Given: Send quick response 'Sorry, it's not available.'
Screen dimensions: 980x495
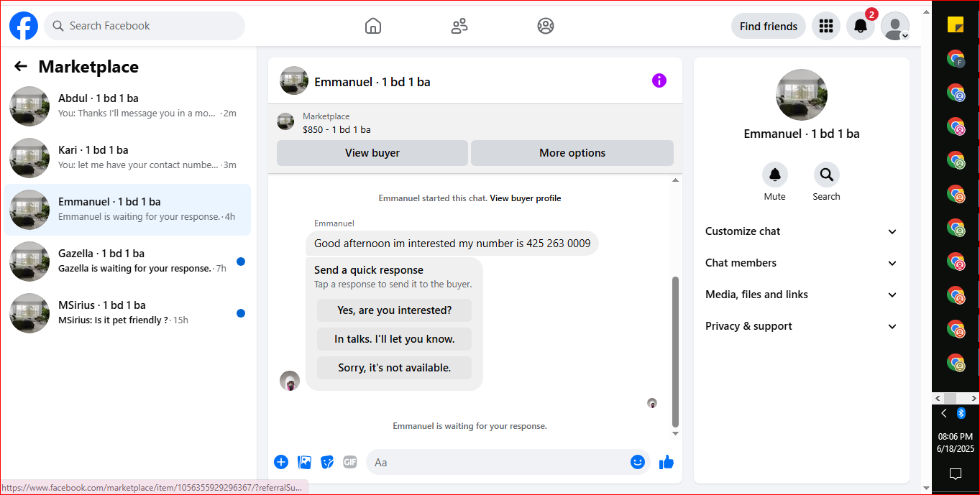Looking at the screenshot, I should [394, 368].
